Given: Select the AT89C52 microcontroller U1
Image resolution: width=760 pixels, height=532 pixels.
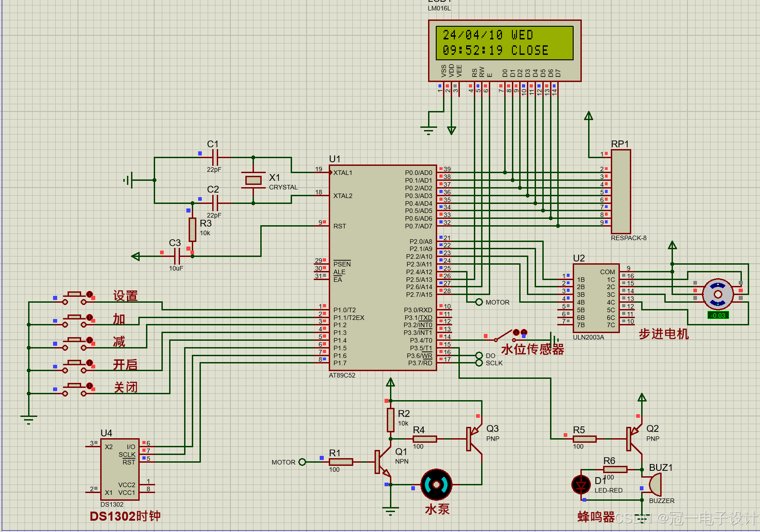Looking at the screenshot, I should pos(383,268).
